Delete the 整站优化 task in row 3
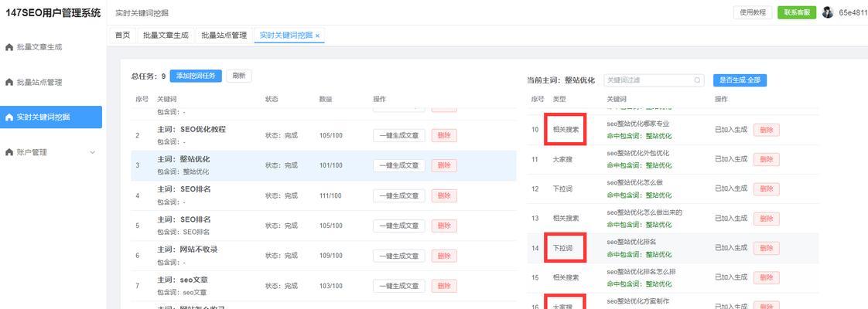The width and height of the screenshot is (868, 309). point(444,165)
